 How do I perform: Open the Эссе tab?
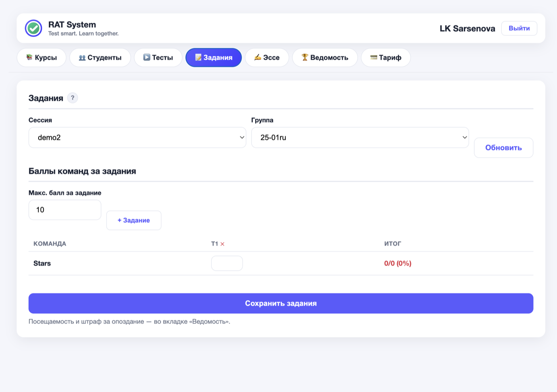[267, 58]
